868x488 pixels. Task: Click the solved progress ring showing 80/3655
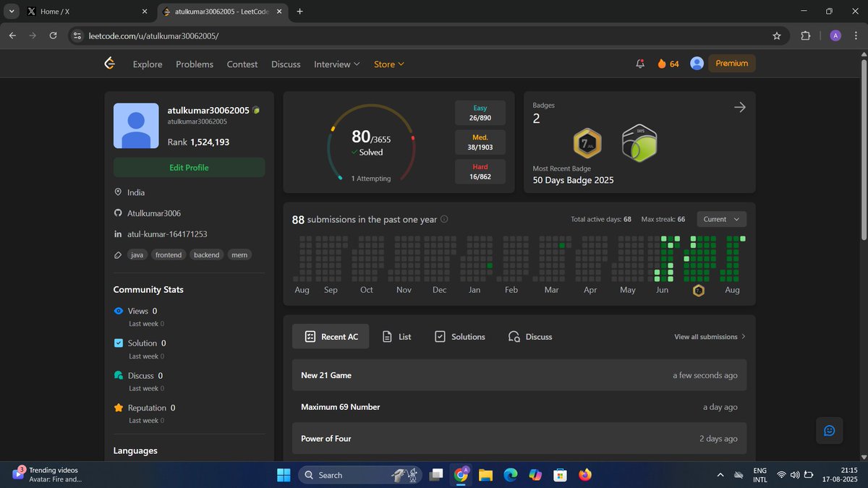371,143
